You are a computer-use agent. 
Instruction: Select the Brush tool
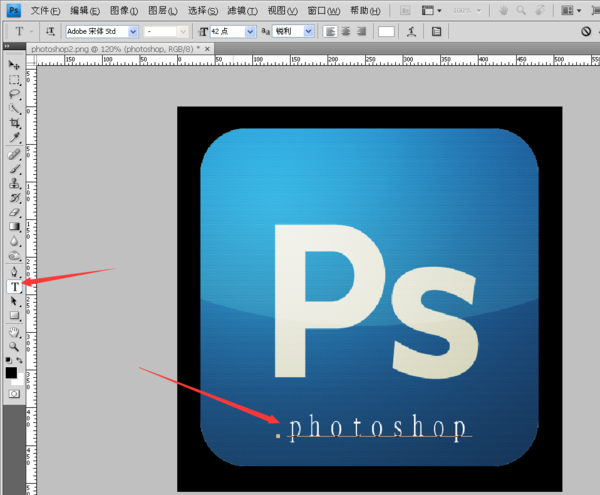click(x=14, y=169)
